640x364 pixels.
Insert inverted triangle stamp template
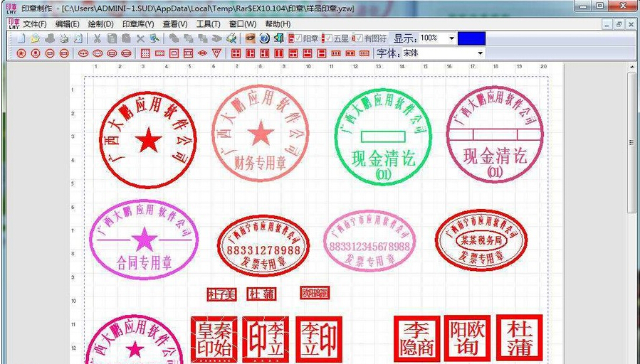point(216,53)
